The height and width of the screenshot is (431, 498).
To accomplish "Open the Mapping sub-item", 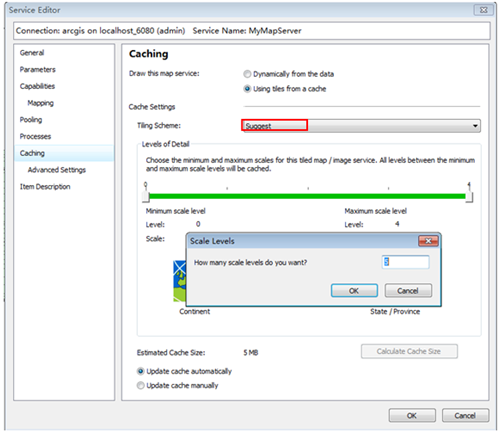I will tap(40, 103).
